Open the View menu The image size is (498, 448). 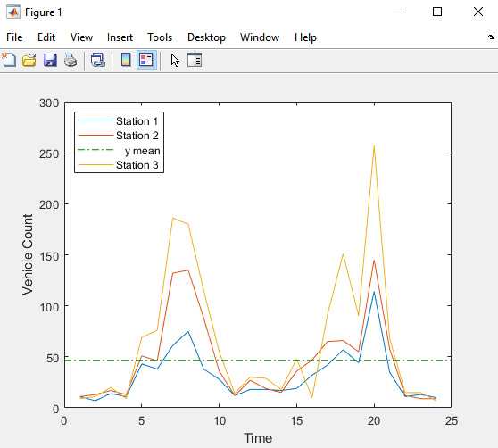[81, 37]
